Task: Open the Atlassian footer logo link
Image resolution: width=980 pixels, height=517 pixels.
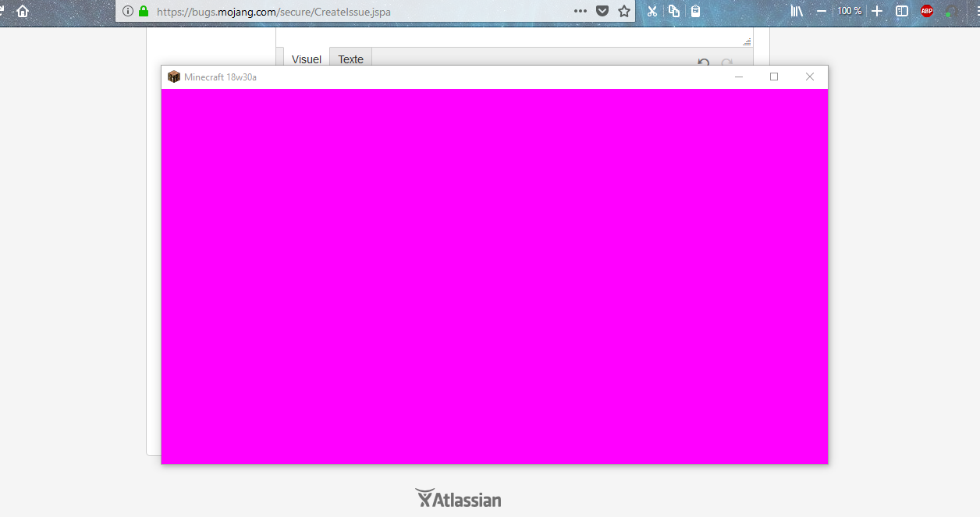Action: click(459, 498)
